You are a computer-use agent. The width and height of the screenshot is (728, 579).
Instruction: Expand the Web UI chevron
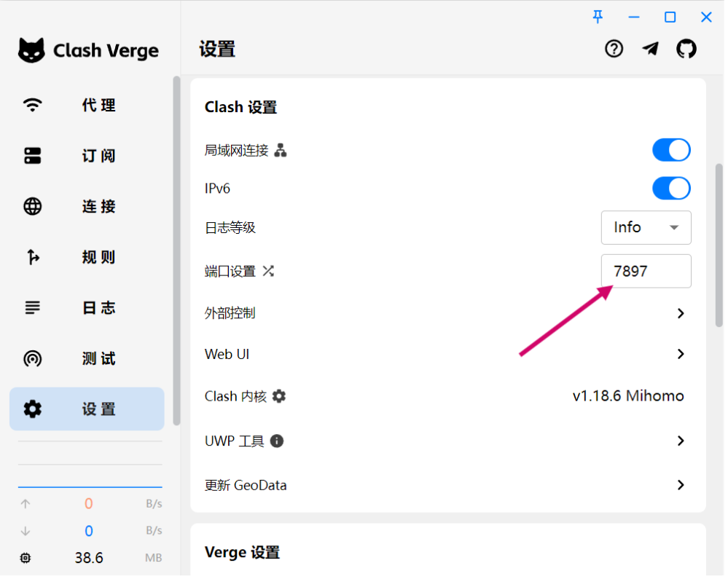[x=681, y=355]
